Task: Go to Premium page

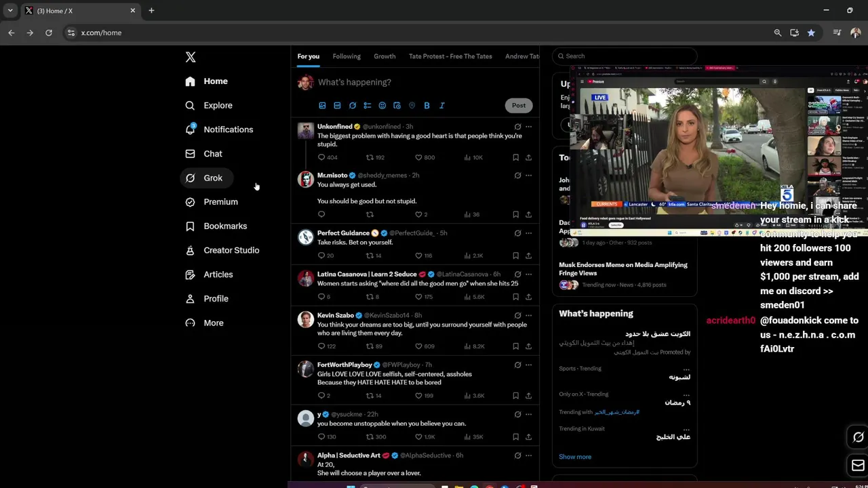Action: [212, 202]
